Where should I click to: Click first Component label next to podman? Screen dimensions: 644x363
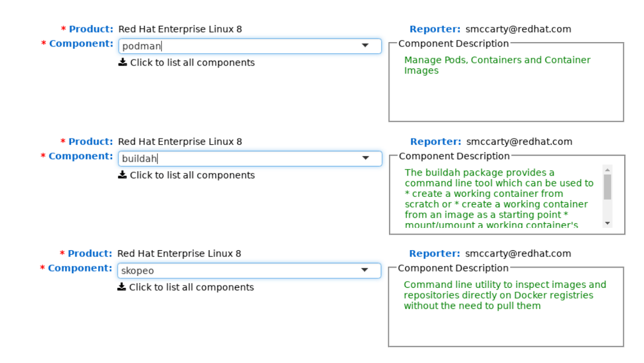point(81,44)
